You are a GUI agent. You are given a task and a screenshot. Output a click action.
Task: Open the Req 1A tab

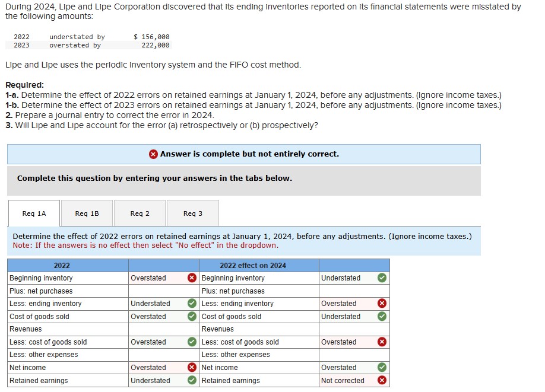tap(34, 213)
